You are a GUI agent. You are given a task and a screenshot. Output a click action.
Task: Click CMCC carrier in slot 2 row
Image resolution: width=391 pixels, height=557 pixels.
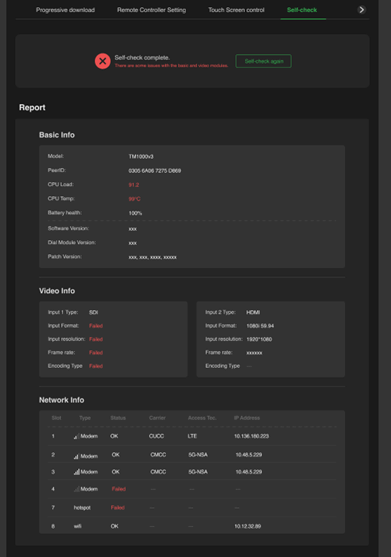158,455
